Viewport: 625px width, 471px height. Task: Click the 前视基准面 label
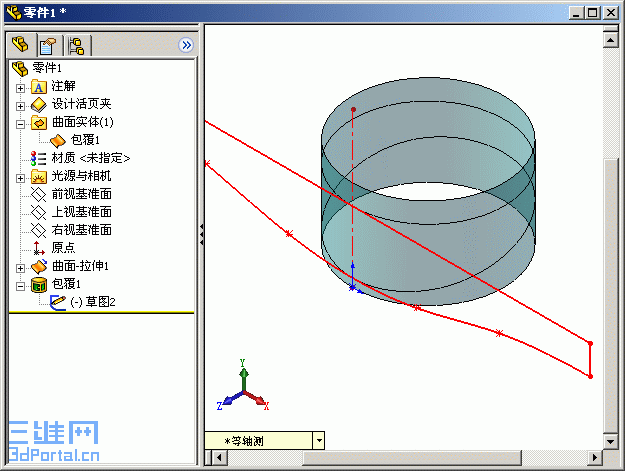(x=82, y=194)
